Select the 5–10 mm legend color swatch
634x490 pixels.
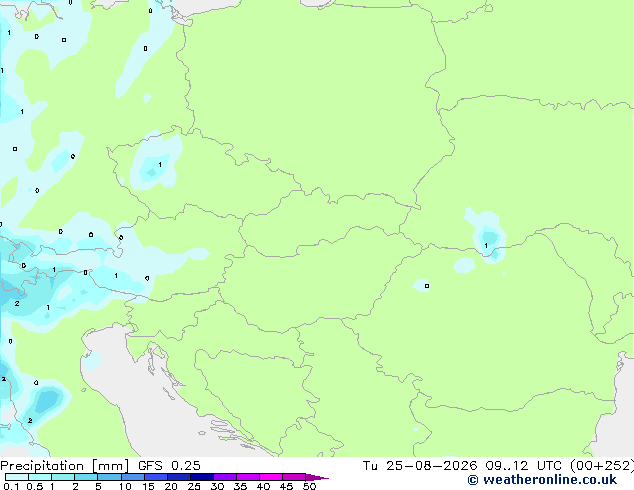(109, 477)
